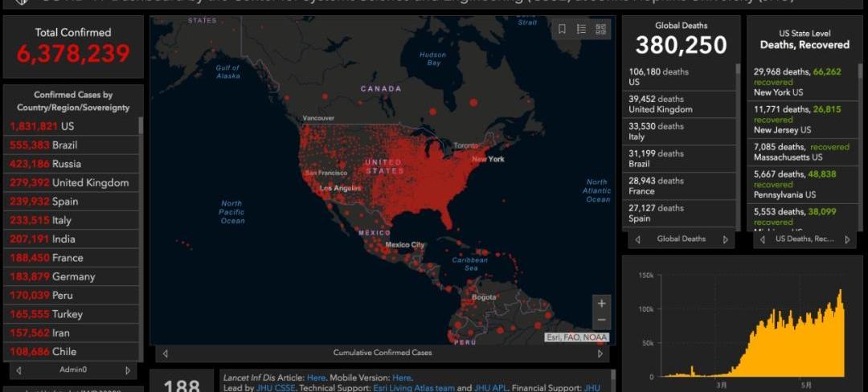
Task: Select New Jersey US state entry
Action: [x=805, y=120]
